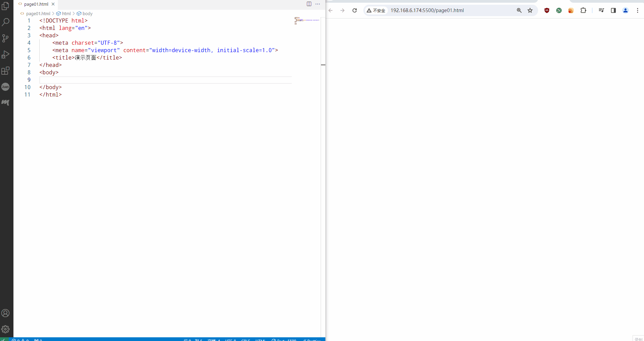
Task: Toggle the Chrome side panel
Action: tap(613, 10)
